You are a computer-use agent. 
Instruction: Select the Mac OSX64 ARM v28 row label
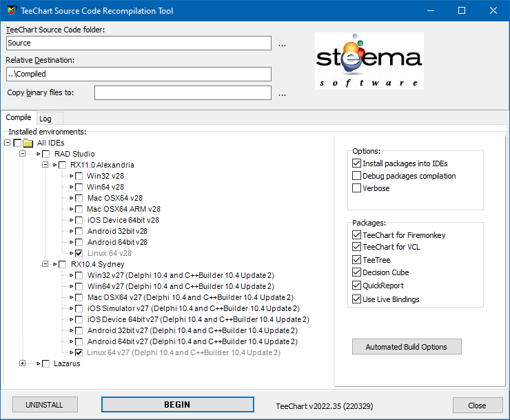[123, 209]
